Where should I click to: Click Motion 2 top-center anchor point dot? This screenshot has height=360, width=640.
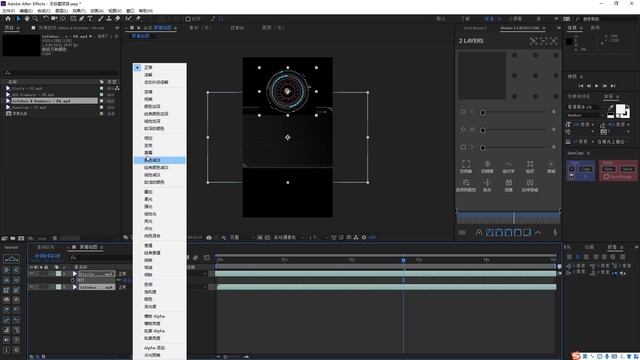click(x=535, y=55)
